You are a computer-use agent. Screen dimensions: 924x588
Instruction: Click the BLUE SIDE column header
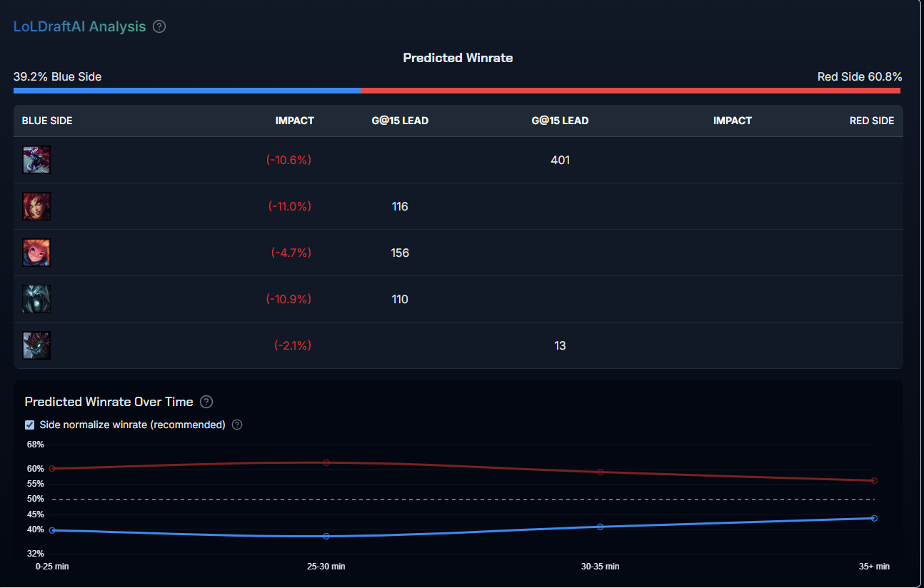pyautogui.click(x=47, y=121)
